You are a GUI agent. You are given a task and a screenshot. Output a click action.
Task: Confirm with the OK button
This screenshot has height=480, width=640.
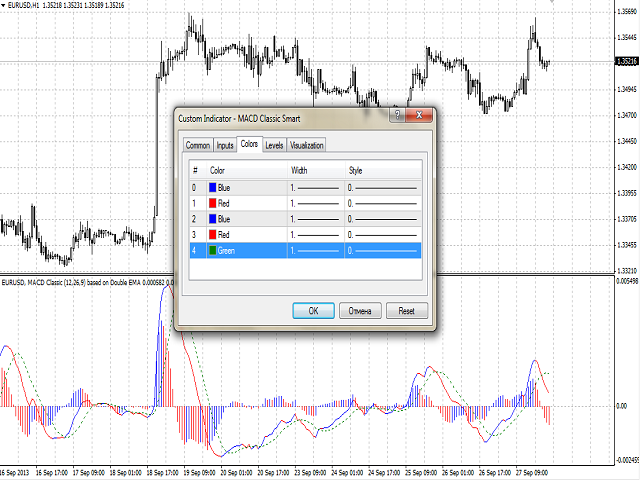pyautogui.click(x=313, y=311)
